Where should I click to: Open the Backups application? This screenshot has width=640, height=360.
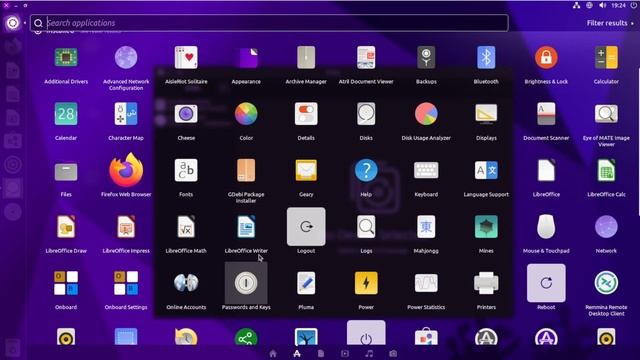pos(426,58)
